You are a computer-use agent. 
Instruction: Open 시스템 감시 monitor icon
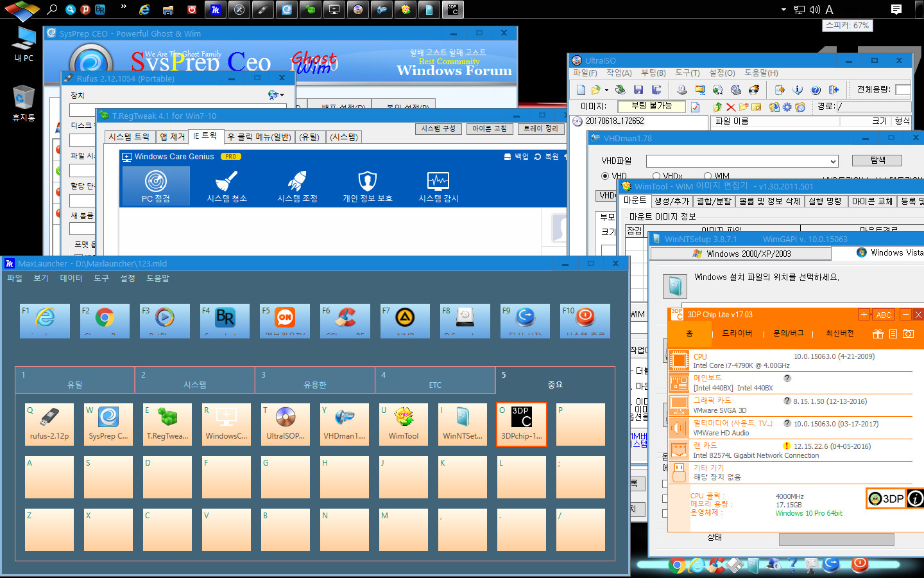click(x=438, y=186)
